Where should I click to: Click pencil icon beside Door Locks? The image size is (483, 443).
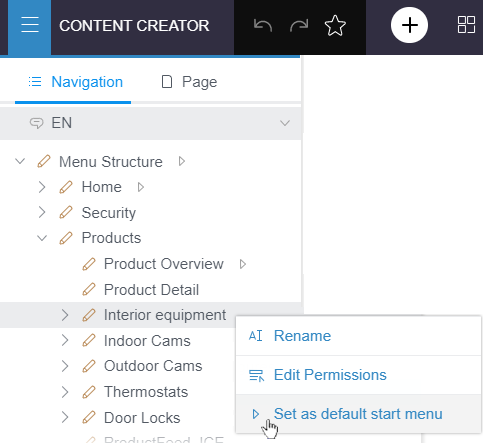(89, 417)
